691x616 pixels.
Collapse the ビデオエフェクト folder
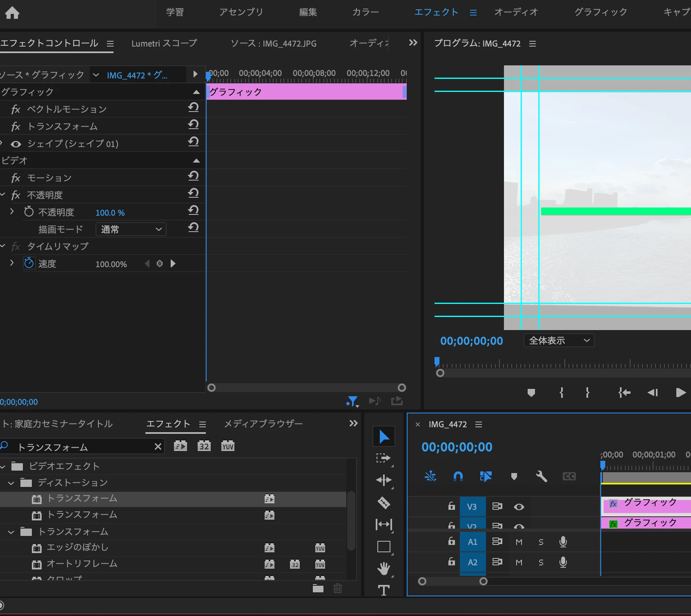(x=3, y=466)
